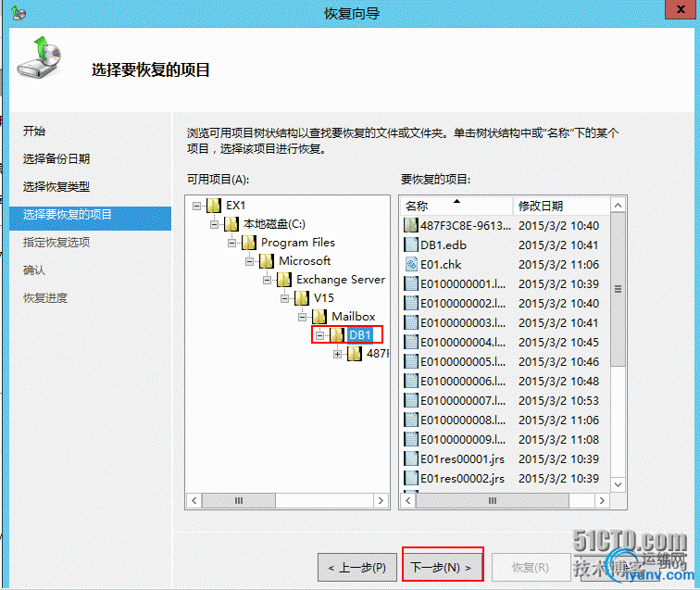Screen dimensions: 700x590
Task: Click the E0100000002 log file icon
Action: click(x=411, y=303)
